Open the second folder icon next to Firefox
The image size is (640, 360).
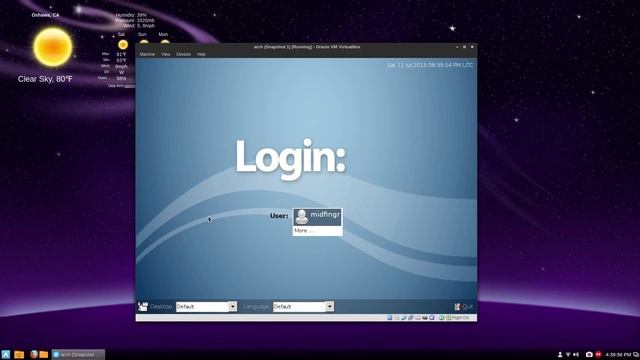[44, 354]
